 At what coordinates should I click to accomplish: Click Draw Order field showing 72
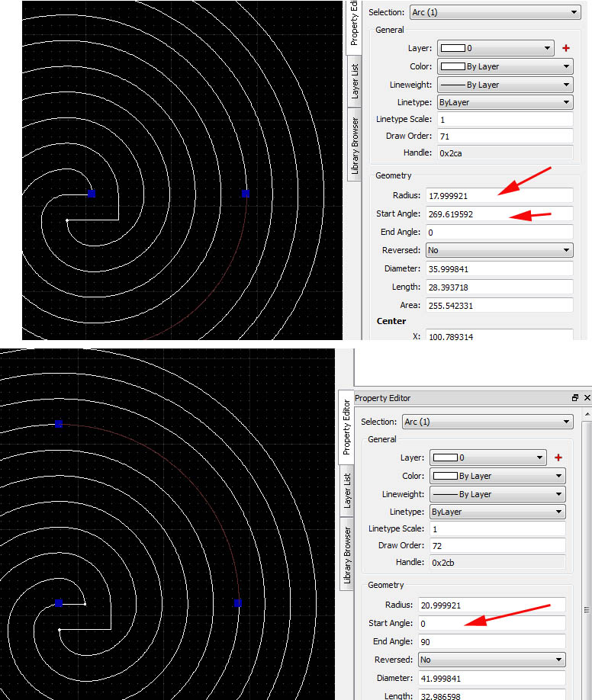click(497, 545)
